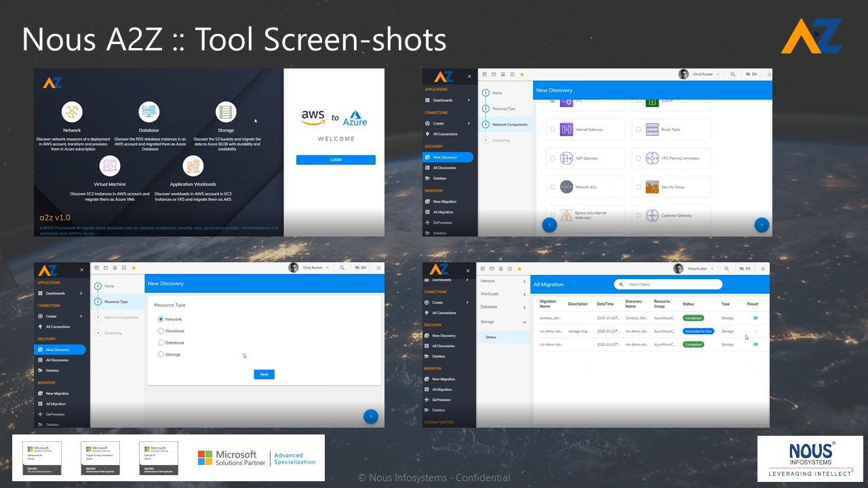Click yellow star favorite icon in Resource Type screen

(134, 268)
